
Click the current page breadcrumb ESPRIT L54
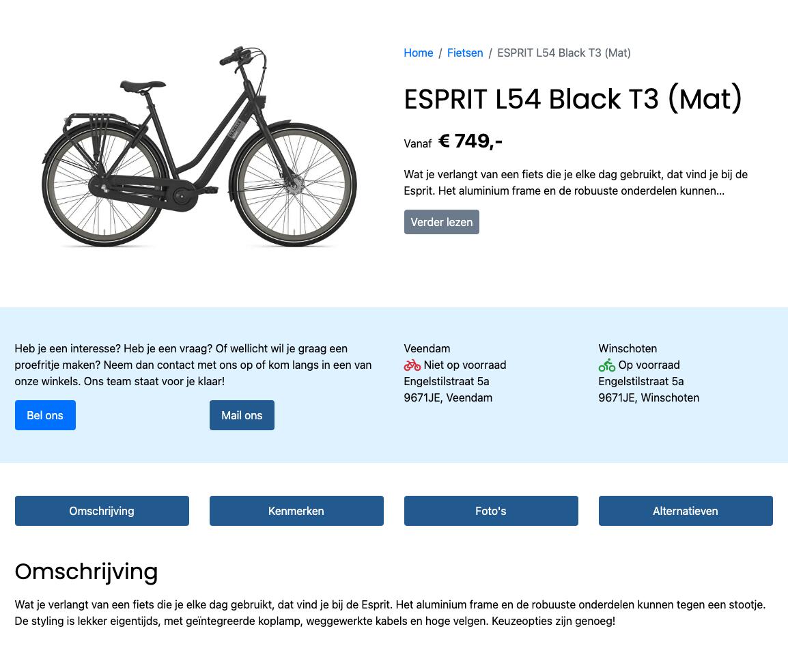click(564, 53)
